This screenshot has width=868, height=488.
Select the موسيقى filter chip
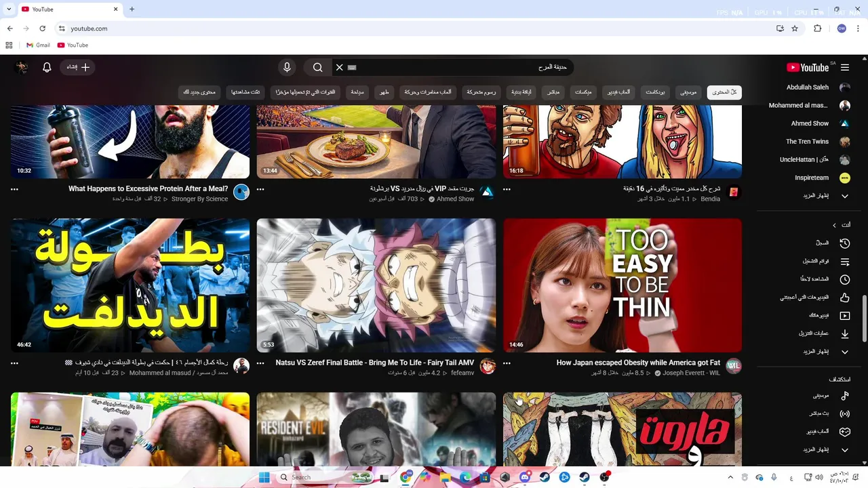(x=688, y=92)
